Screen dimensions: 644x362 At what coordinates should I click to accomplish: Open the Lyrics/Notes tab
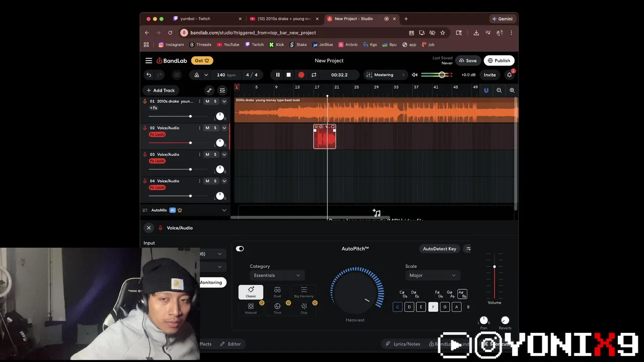(x=403, y=344)
